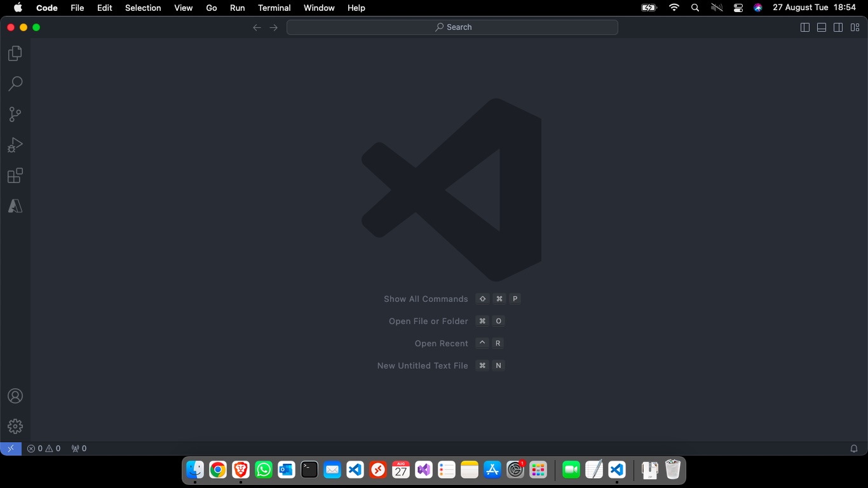The width and height of the screenshot is (868, 488).
Task: Click the Open File or Folder text
Action: [x=428, y=321]
